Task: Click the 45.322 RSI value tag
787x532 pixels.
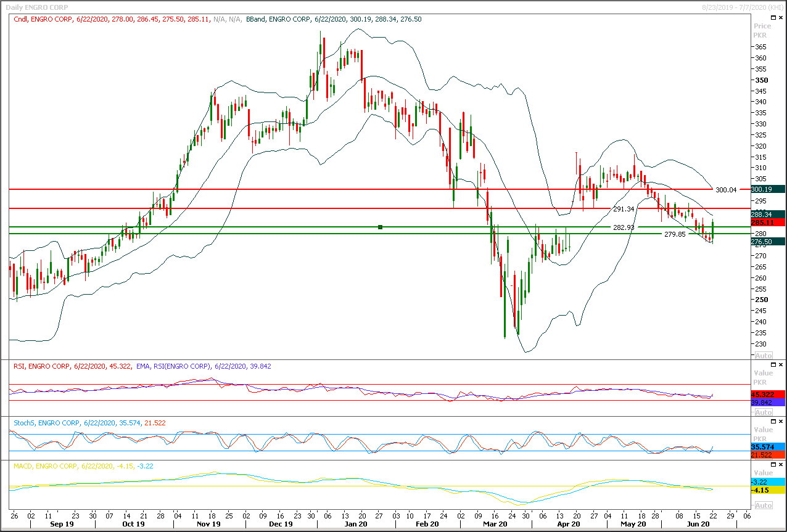Action: (768, 394)
